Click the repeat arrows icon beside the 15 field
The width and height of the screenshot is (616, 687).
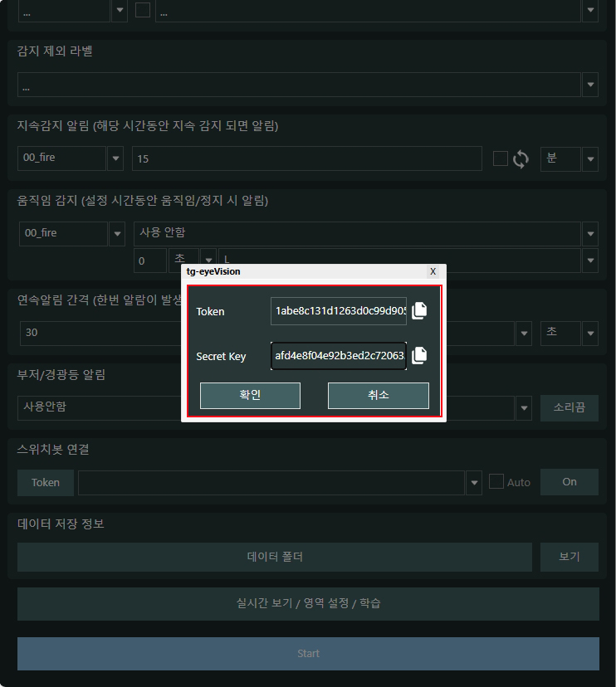(521, 159)
